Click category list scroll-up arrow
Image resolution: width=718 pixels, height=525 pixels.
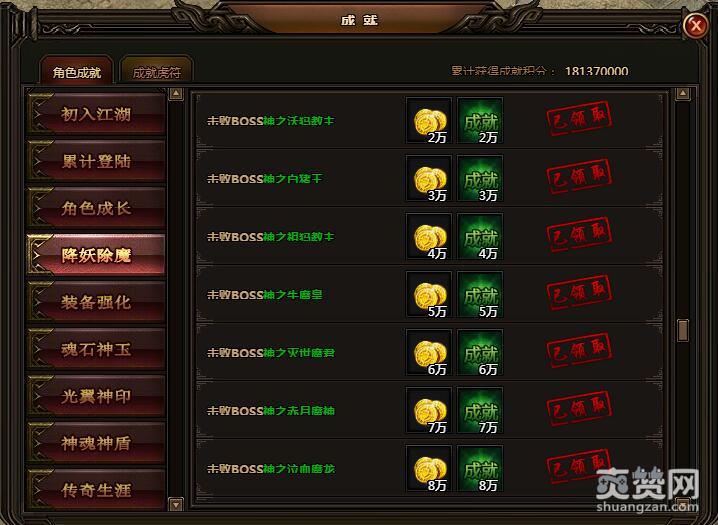click(x=176, y=94)
